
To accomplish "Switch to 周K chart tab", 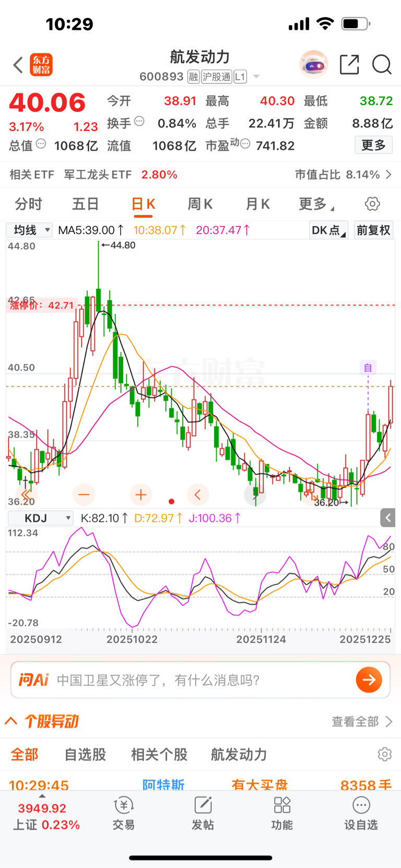I will (x=200, y=204).
